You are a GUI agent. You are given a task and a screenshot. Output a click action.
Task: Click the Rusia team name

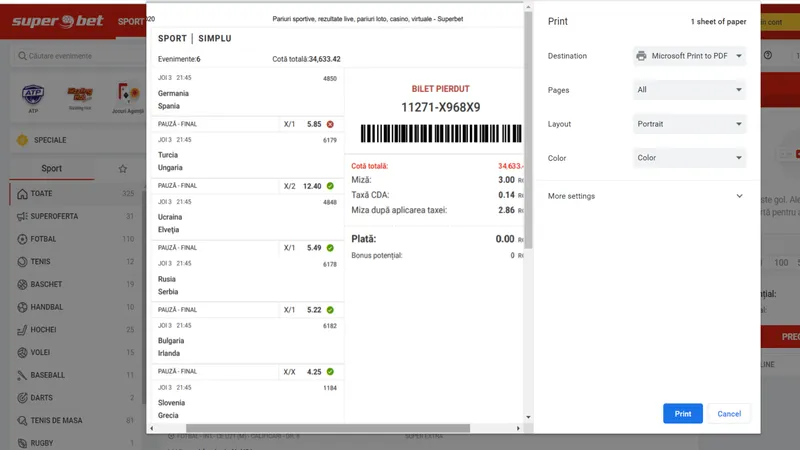[167, 279]
